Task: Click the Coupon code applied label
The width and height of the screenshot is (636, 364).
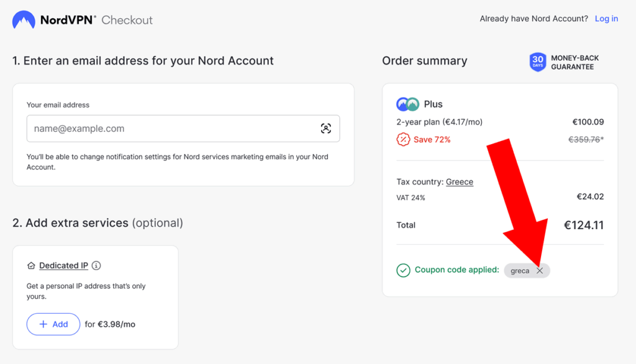Action: tap(457, 270)
